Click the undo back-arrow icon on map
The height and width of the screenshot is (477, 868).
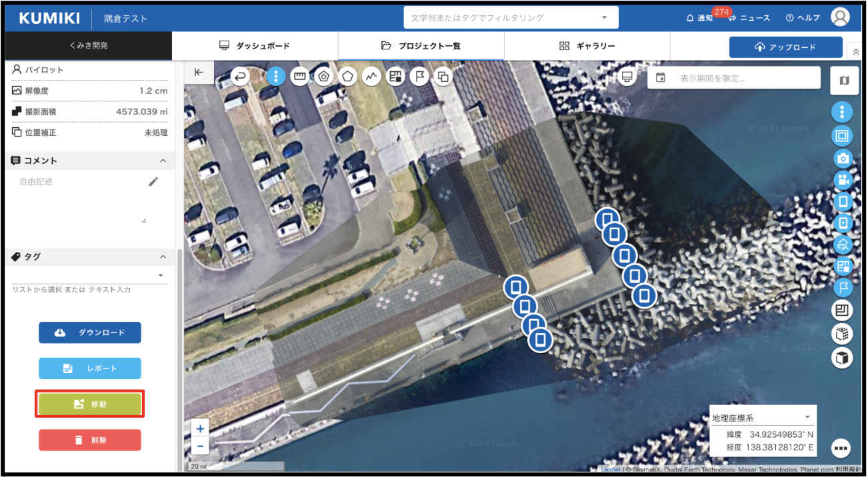(241, 77)
